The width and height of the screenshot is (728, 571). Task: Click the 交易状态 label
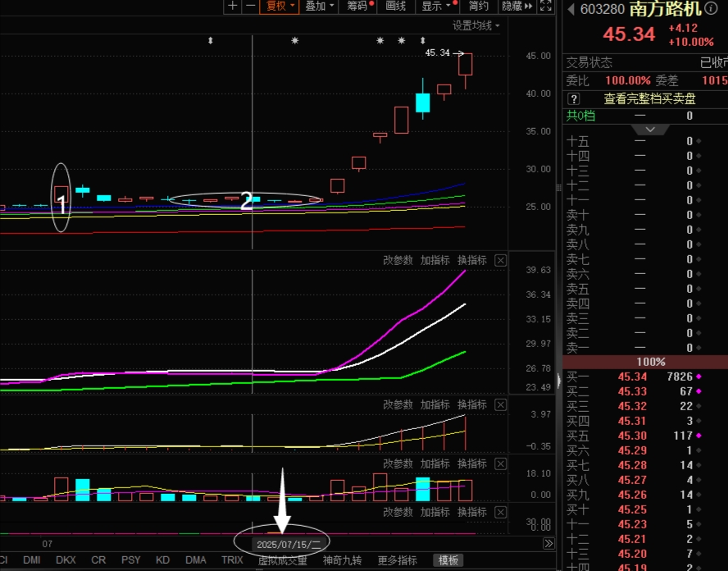589,62
